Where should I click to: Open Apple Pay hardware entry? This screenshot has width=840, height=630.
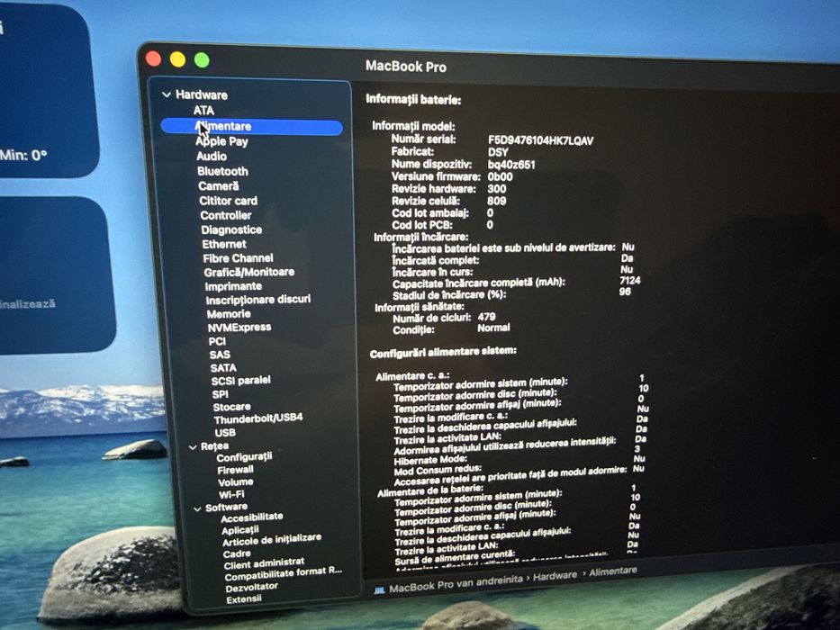coord(221,141)
